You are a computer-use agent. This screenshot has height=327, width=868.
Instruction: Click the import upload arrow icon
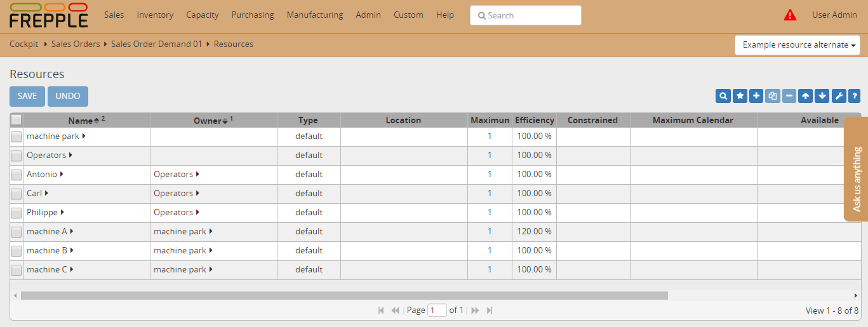(x=806, y=96)
